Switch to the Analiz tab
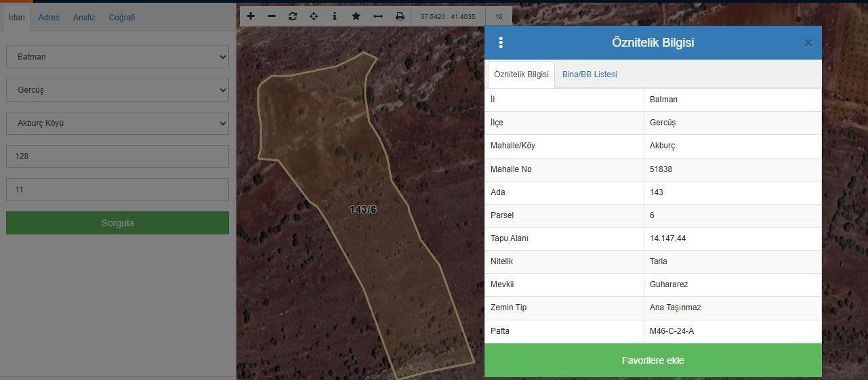This screenshot has height=380, width=868. [84, 18]
